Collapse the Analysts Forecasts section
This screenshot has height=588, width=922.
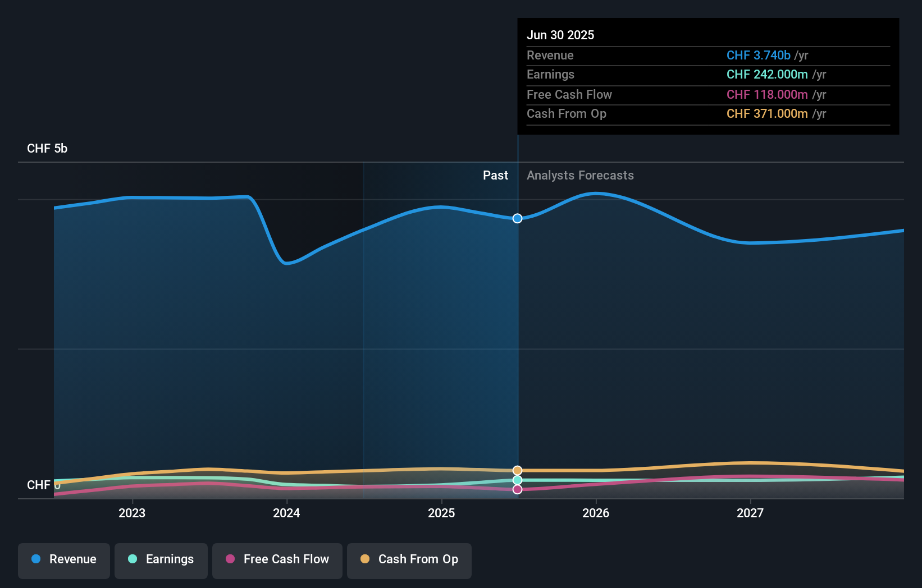[580, 175]
